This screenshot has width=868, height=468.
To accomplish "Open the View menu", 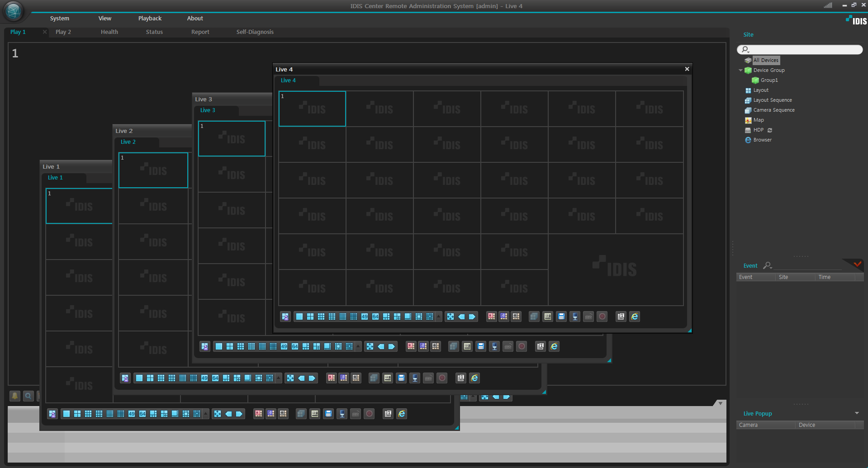I will pyautogui.click(x=105, y=19).
